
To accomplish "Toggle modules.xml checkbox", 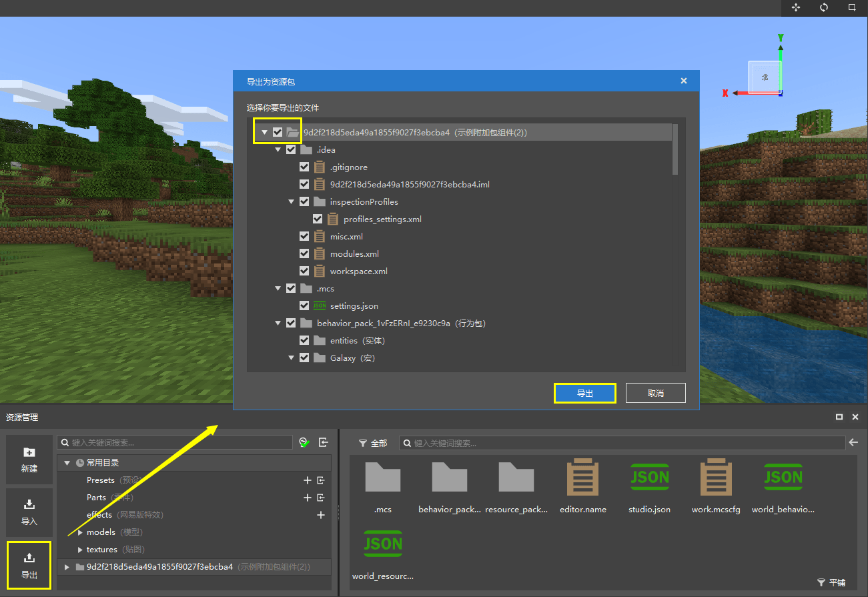I will coord(304,253).
